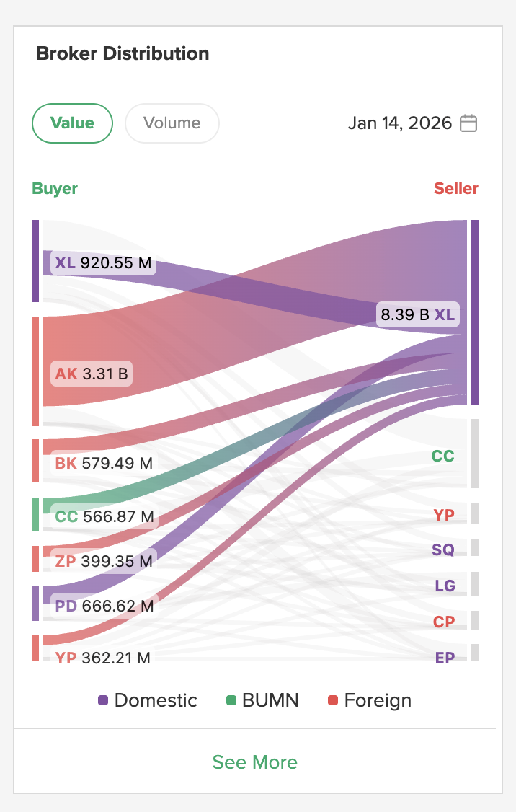Screen dimensions: 516x812
Task: Click the red Foreign legend swatch
Action: tap(333, 700)
